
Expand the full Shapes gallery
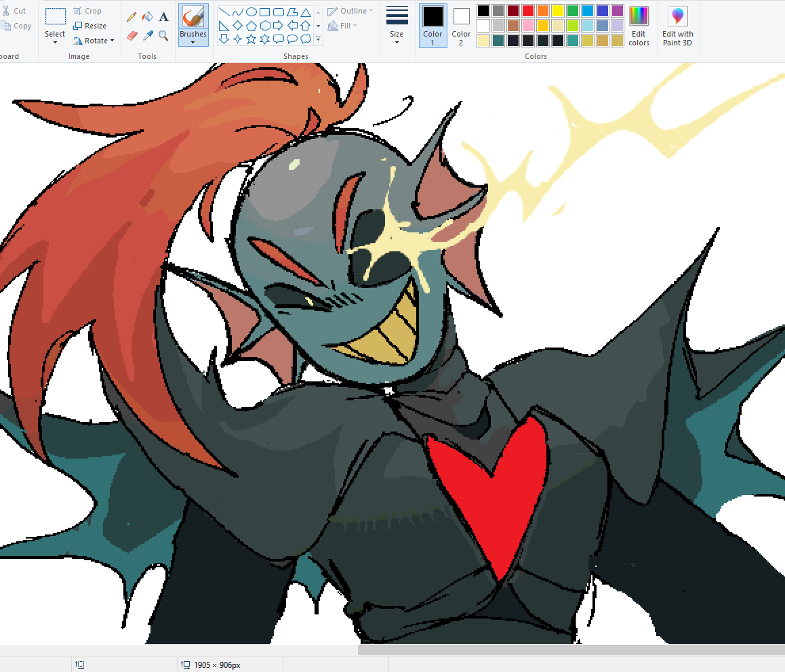click(319, 39)
